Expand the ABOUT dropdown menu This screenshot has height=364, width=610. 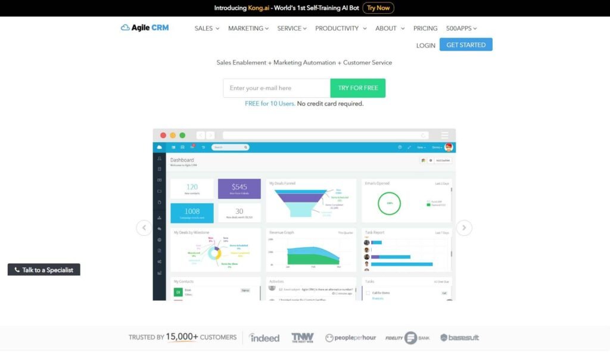[390, 29]
